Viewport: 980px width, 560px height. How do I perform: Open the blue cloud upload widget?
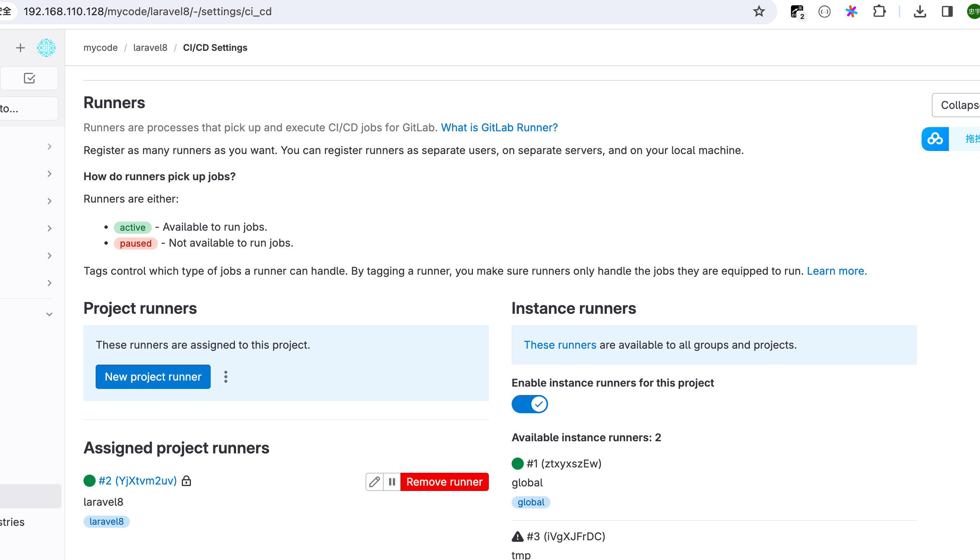pos(935,139)
